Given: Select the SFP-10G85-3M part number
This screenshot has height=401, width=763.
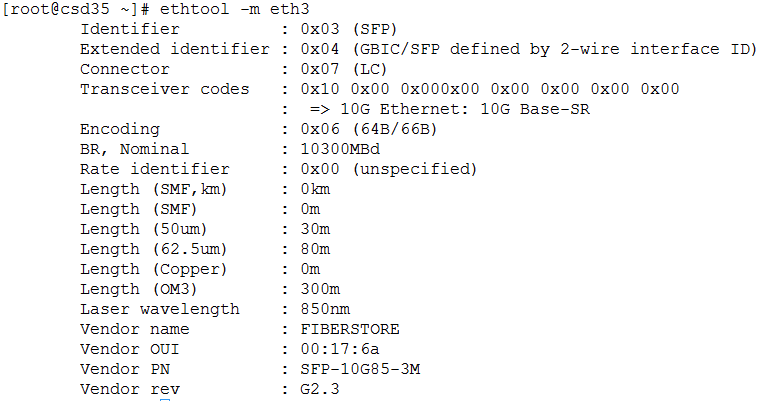Looking at the screenshot, I should [x=360, y=369].
